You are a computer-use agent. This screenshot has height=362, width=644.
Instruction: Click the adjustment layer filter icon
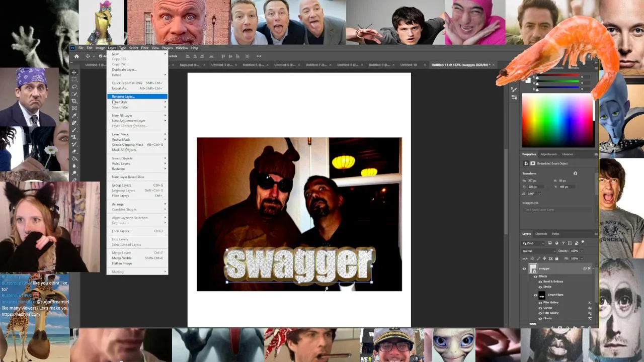click(x=556, y=243)
